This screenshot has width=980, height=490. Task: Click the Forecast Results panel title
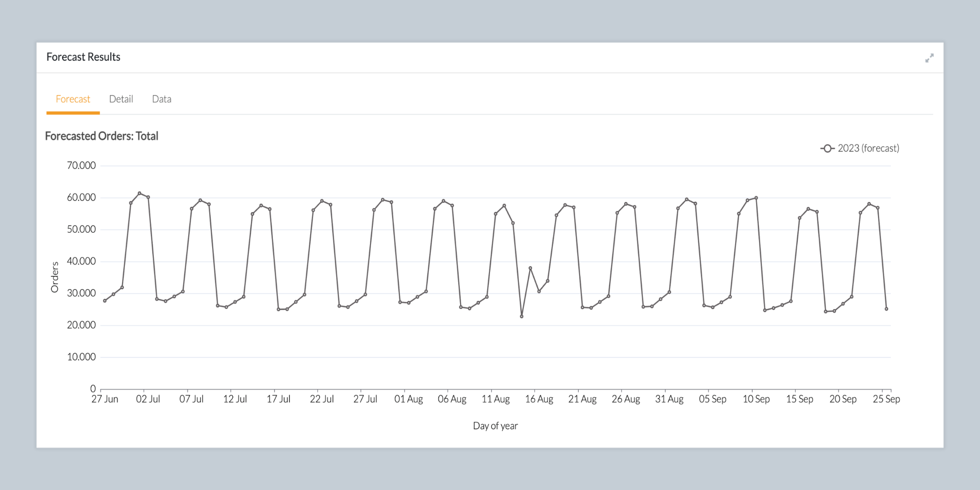[83, 57]
